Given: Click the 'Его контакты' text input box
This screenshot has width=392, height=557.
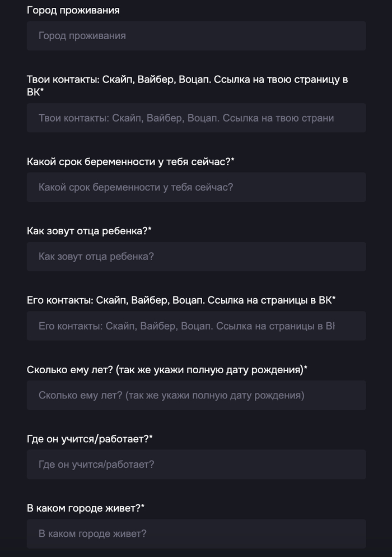Looking at the screenshot, I should point(196,326).
